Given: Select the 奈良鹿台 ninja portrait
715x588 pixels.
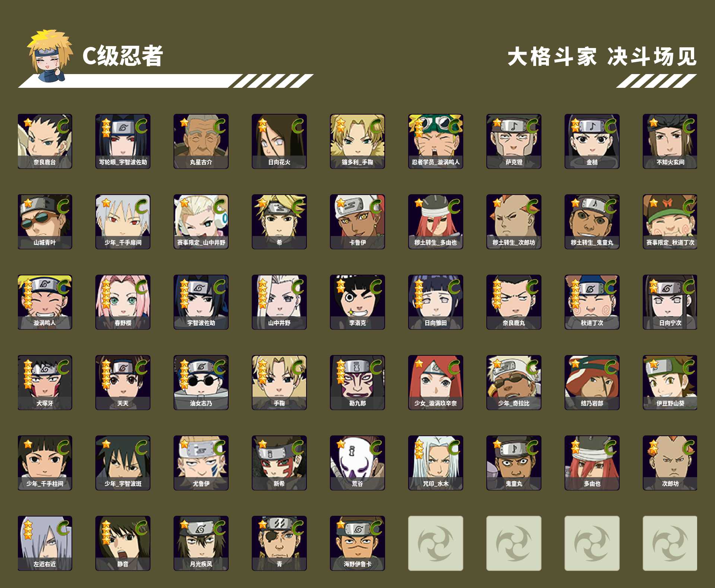Looking at the screenshot, I should [x=45, y=141].
